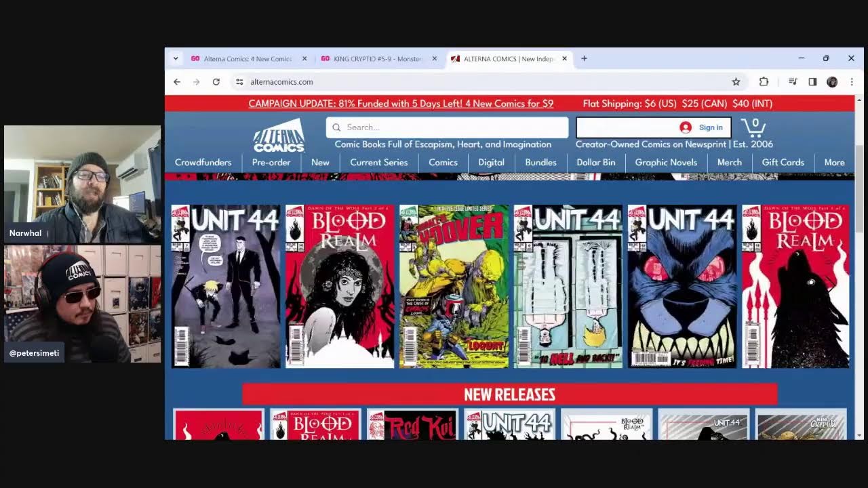Select the Dollar Bin menu item
This screenshot has width=868, height=488.
point(595,163)
